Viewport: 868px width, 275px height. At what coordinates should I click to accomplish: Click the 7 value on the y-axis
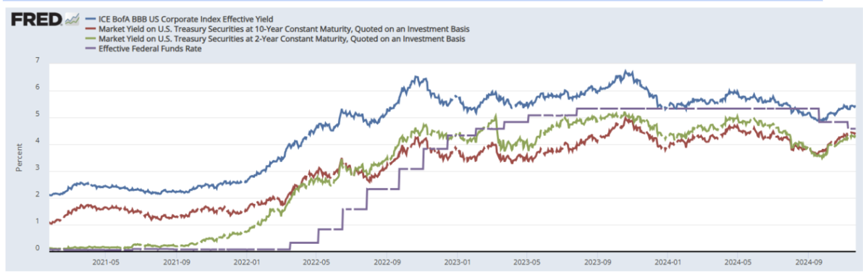[x=38, y=59]
